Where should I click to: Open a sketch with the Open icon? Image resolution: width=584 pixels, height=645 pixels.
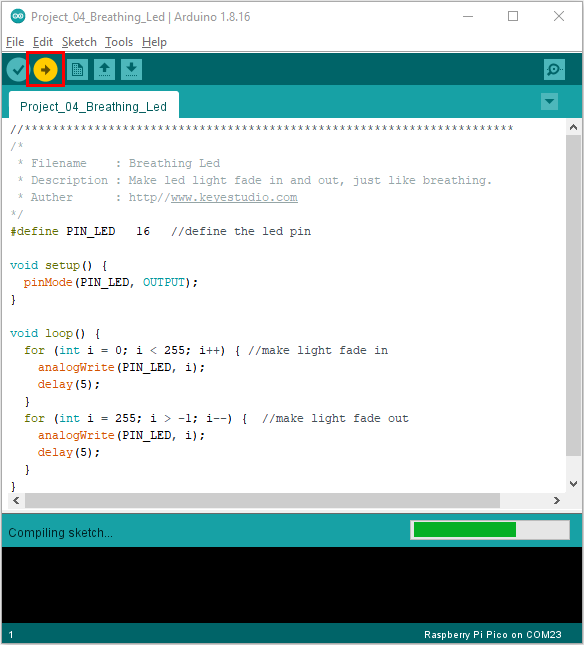(x=104, y=70)
